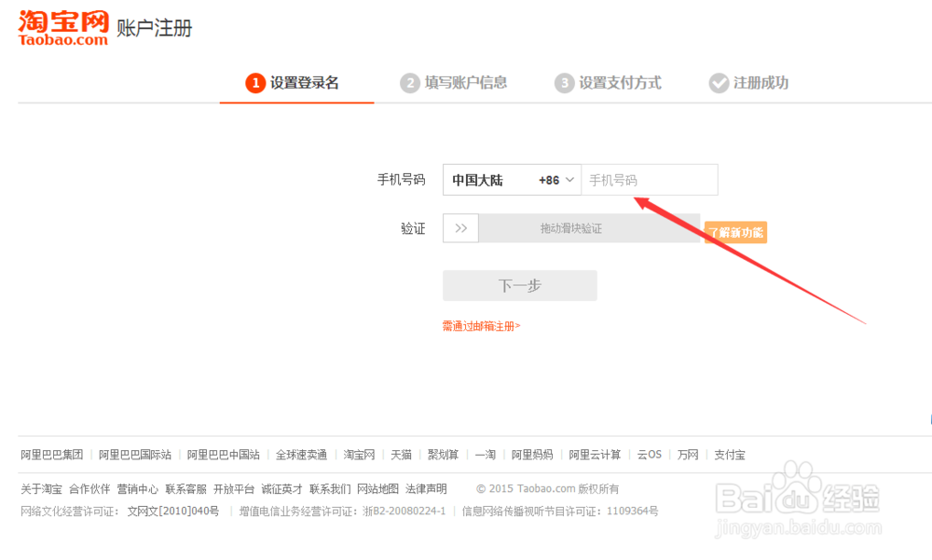Click the 了解新功能 orange badge
This screenshot has height=560, width=932.
tap(736, 232)
